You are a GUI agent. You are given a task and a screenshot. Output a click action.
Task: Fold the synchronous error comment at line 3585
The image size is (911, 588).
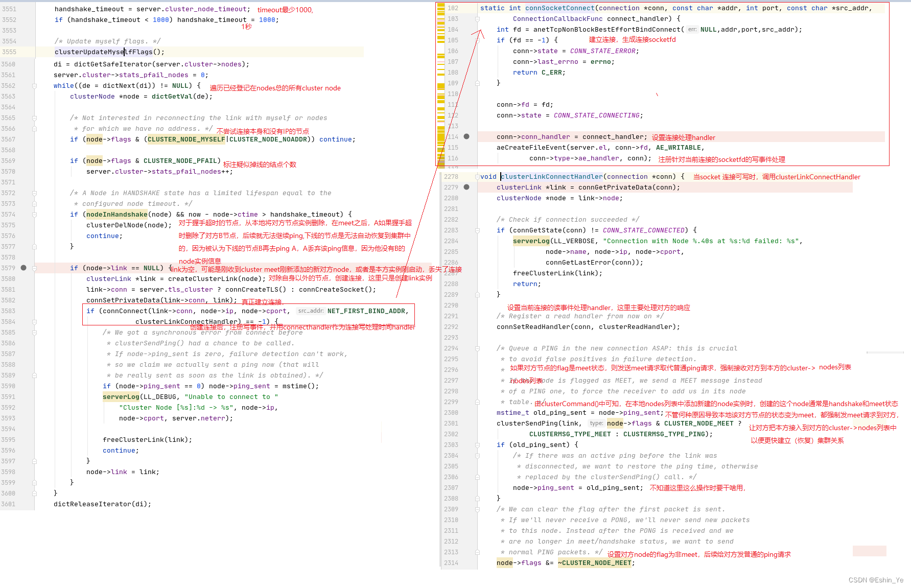tap(35, 333)
